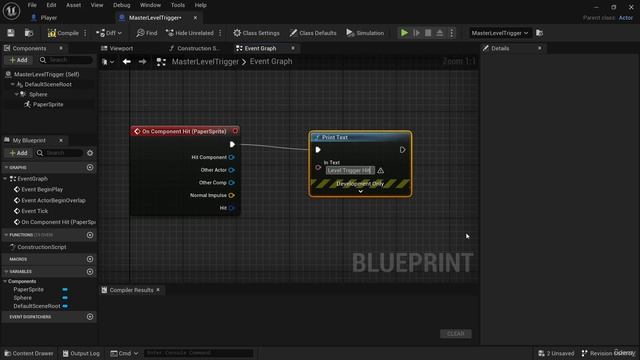Click the Eject button
The height and width of the screenshot is (360, 640).
coord(440,33)
